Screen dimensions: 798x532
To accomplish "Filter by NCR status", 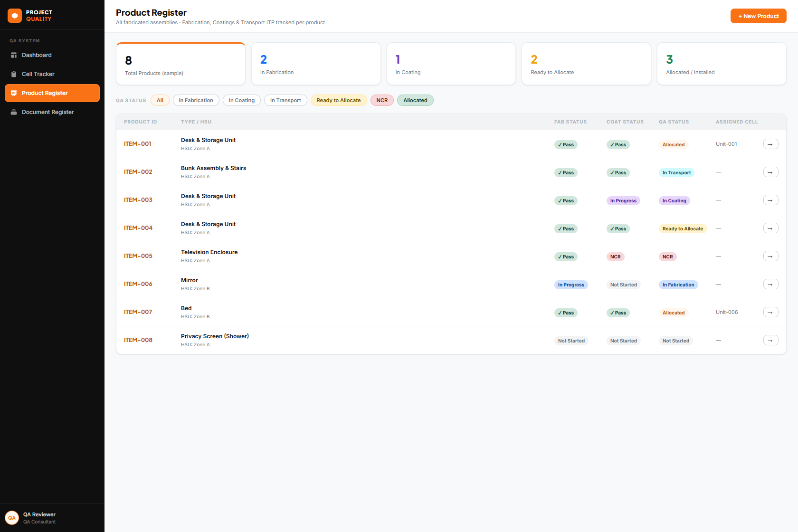I will [x=382, y=100].
